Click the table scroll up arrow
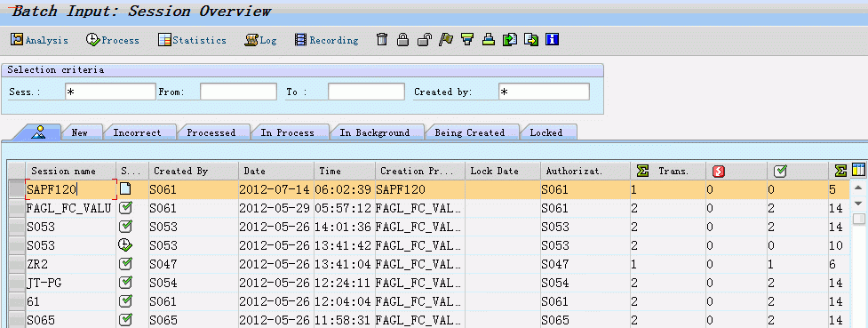Viewport: 868px width, 328px height. pyautogui.click(x=858, y=188)
